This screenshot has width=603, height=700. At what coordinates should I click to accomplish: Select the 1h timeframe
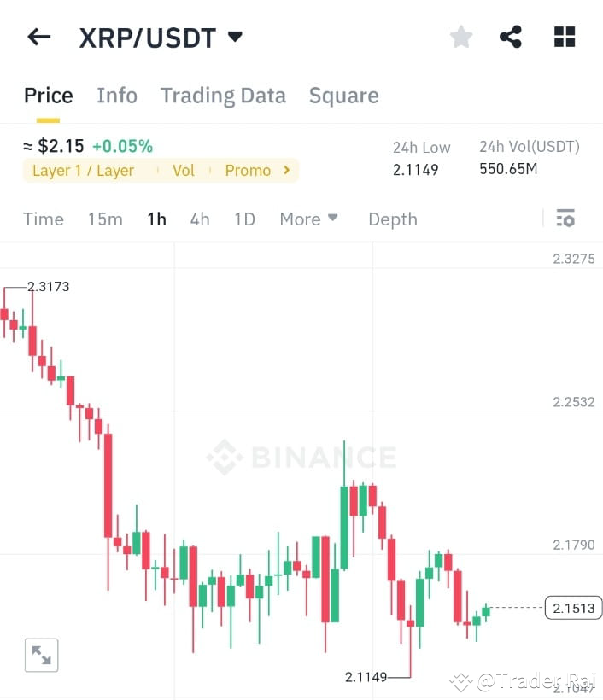[156, 219]
